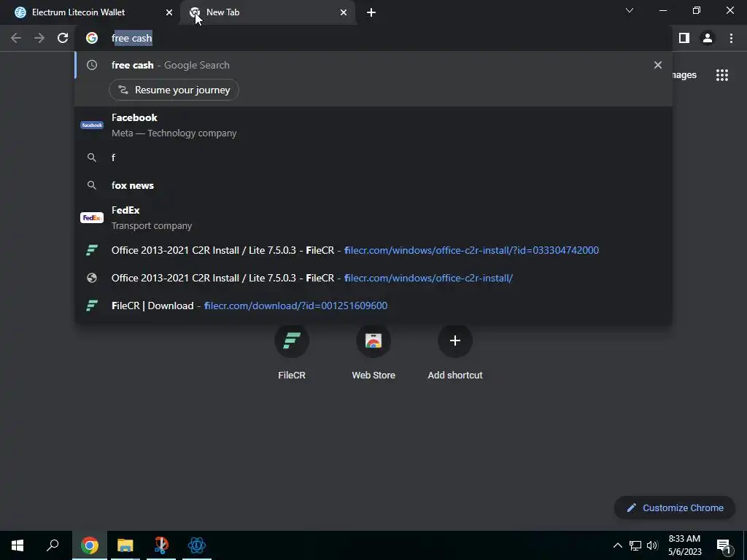Go forward with the forward arrow

[39, 38]
